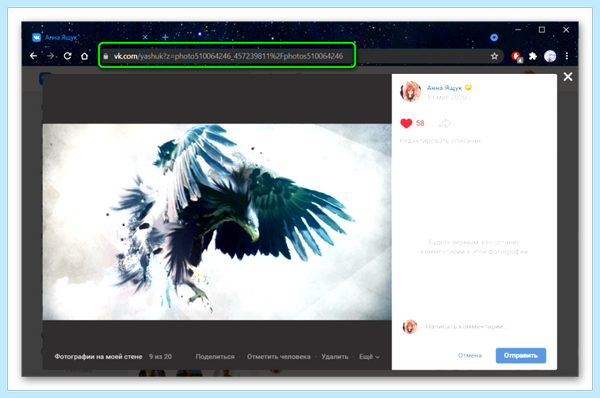600x398 pixels.
Task: Open the red extension icon in toolbar
Action: pos(517,57)
